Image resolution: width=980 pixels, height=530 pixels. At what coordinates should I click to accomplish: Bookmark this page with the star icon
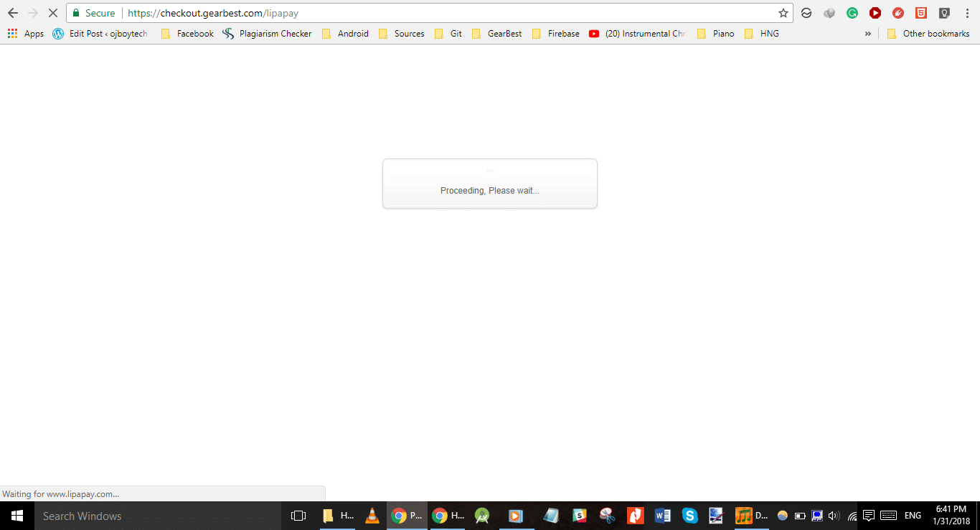tap(783, 13)
